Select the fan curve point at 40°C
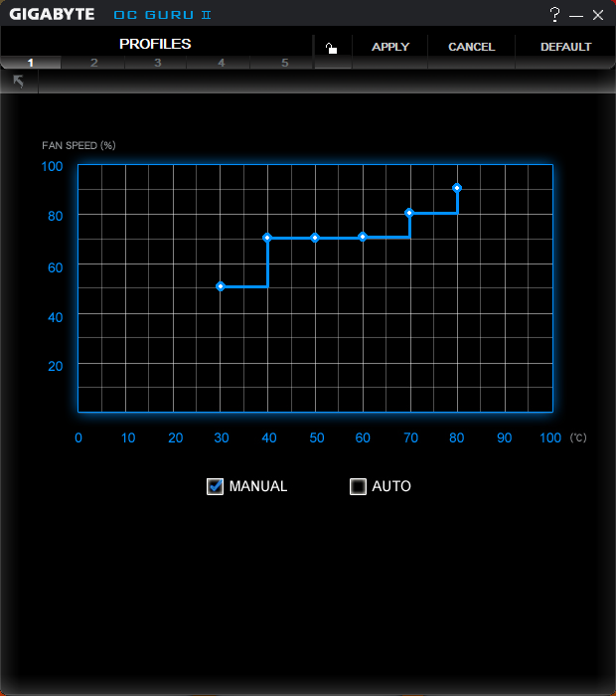 click(267, 238)
